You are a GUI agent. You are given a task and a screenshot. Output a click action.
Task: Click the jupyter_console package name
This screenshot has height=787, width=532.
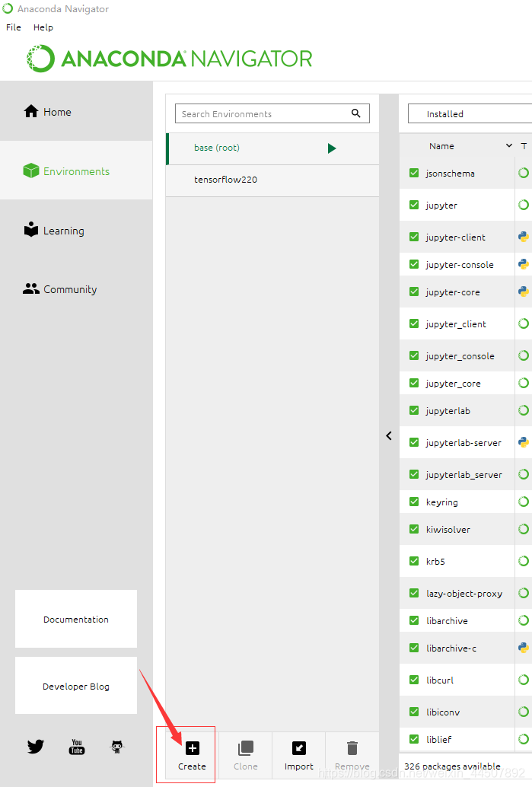tap(460, 356)
